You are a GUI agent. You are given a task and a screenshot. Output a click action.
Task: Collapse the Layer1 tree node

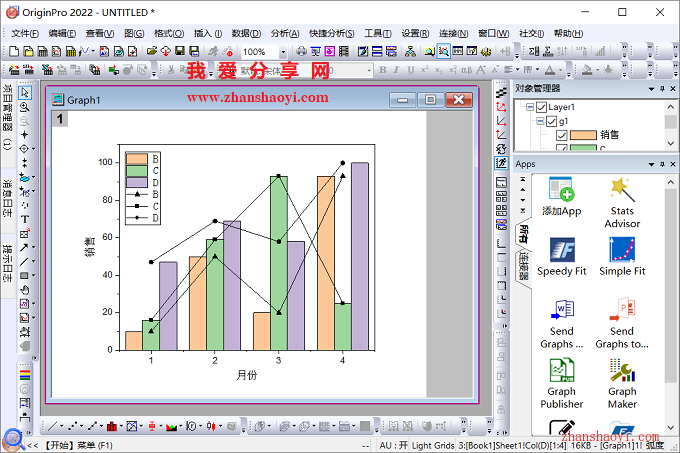click(530, 107)
